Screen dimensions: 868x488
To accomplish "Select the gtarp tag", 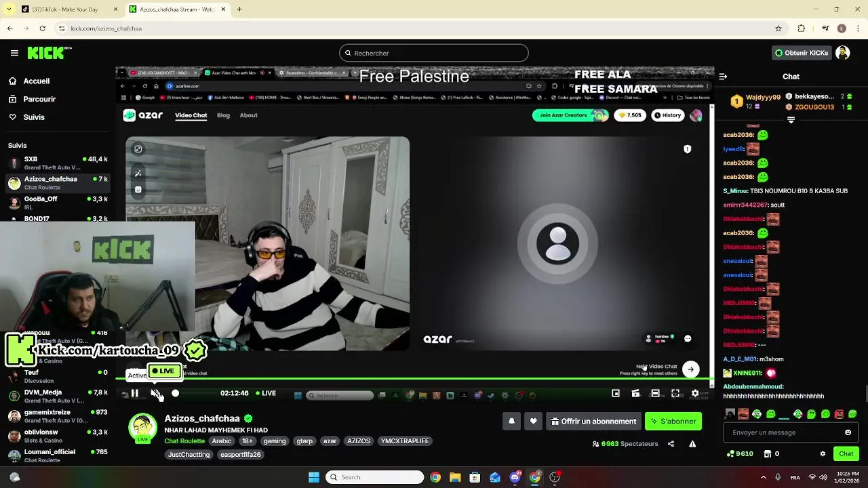I will coord(305,441).
